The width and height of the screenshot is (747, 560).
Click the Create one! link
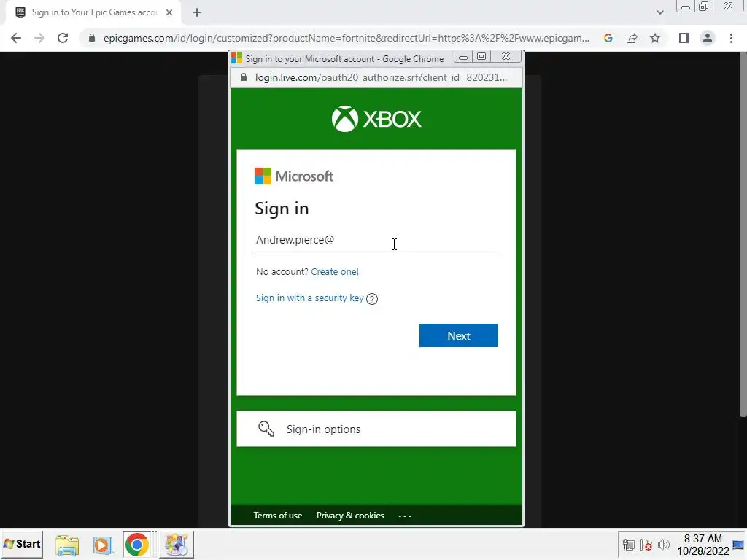[x=335, y=271]
